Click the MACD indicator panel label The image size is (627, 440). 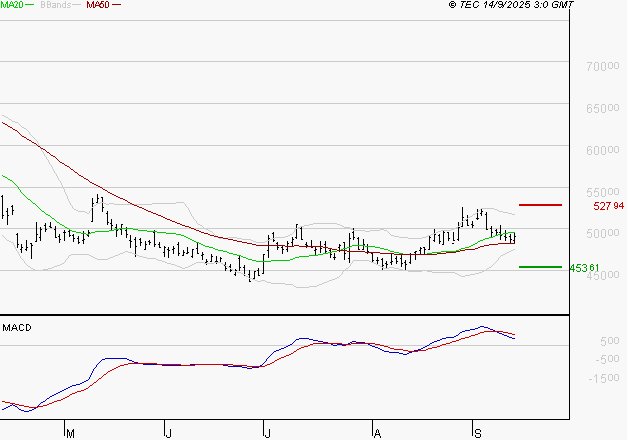[x=17, y=327]
